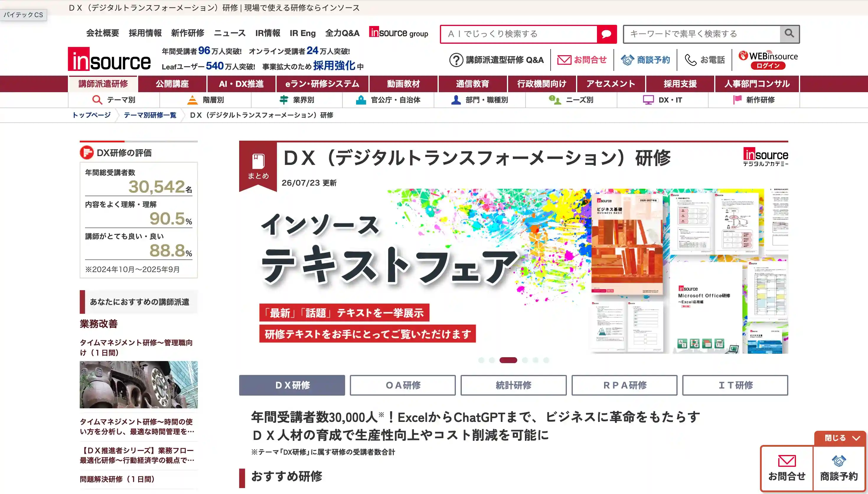Select the DX研修 category button
The image size is (868, 494).
[x=292, y=385]
